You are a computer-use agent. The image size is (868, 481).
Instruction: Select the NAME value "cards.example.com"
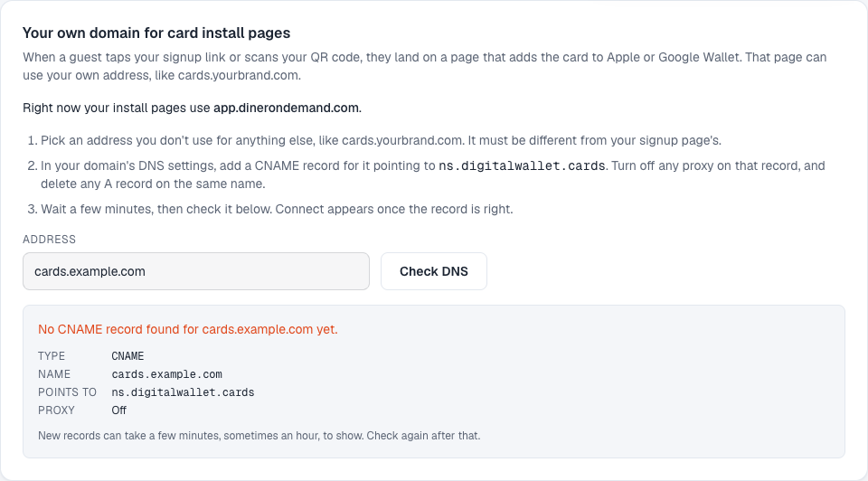[166, 374]
